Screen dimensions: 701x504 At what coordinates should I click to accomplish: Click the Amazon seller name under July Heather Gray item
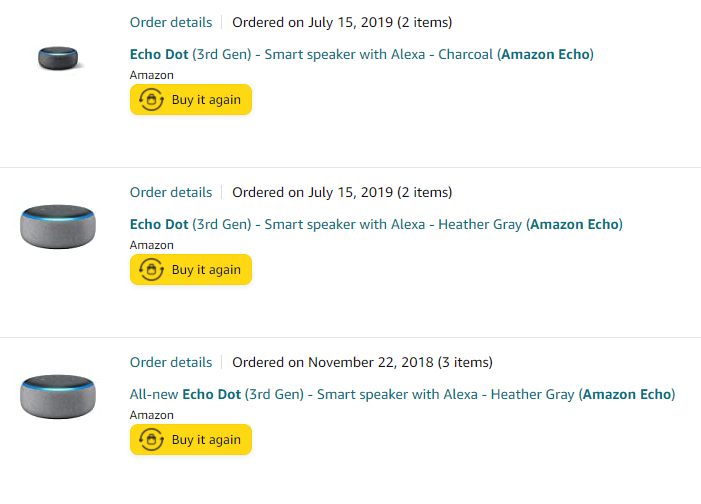(x=152, y=245)
